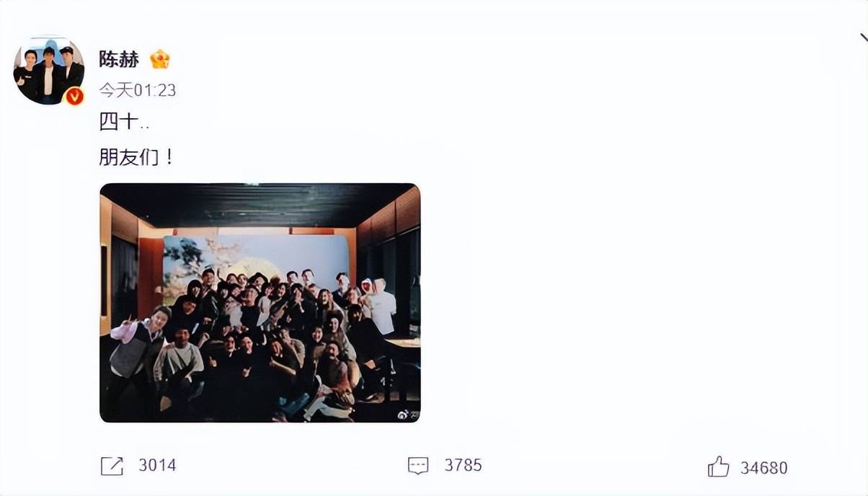The width and height of the screenshot is (868, 496).
Task: Click the crown membership icon beside 陈赫
Action: coord(159,59)
